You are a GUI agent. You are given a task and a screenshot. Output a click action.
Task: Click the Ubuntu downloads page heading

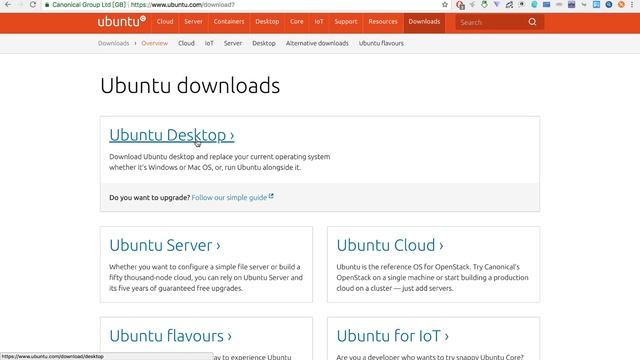coord(190,86)
